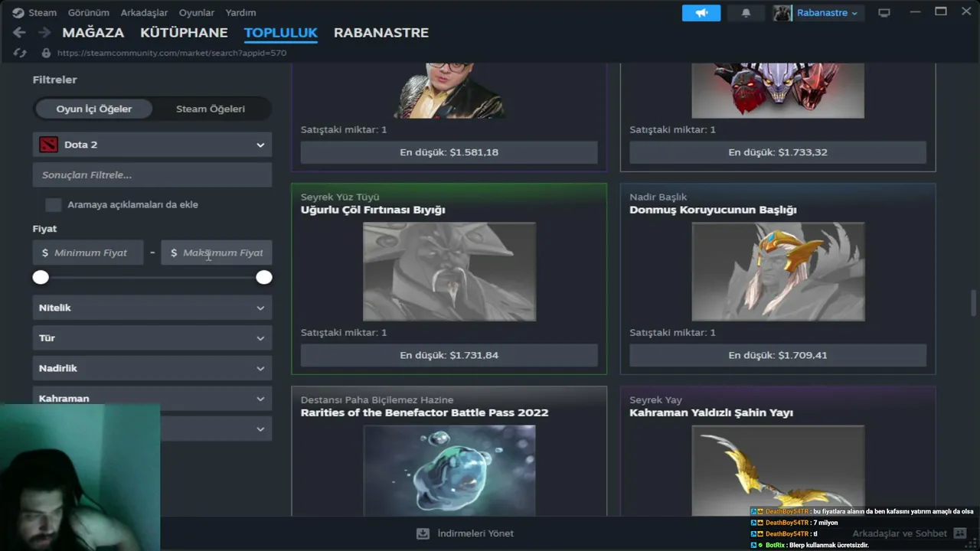The image size is (980, 551).
Task: Open the Oyunlar menu
Action: coord(197,12)
